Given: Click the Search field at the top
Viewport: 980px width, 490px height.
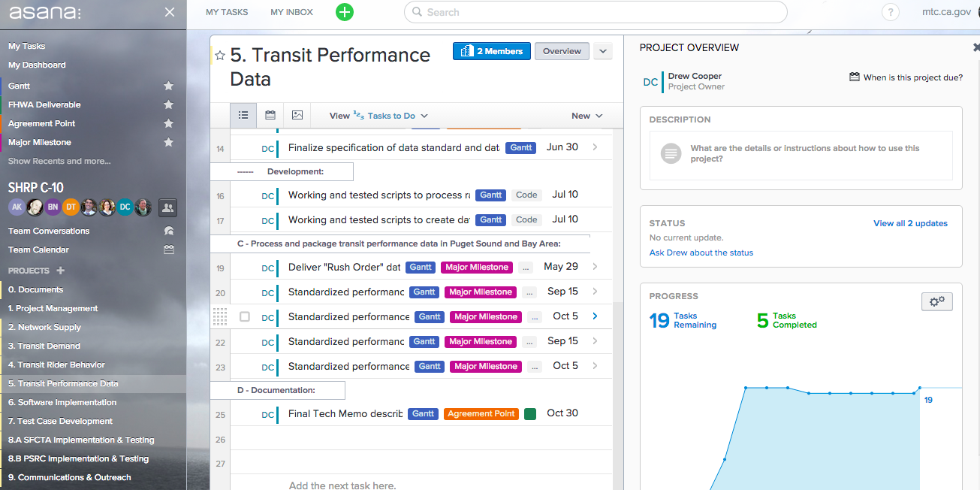Looking at the screenshot, I should click(x=596, y=12).
